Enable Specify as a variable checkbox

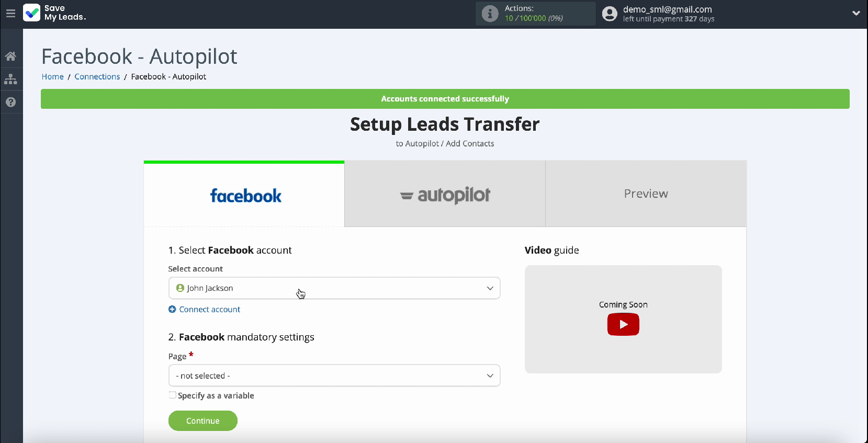coord(172,395)
